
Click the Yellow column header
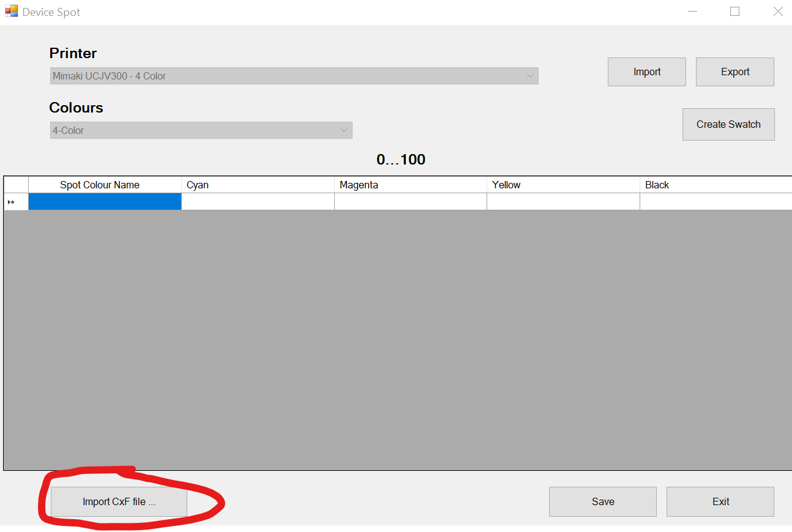pyautogui.click(x=563, y=185)
